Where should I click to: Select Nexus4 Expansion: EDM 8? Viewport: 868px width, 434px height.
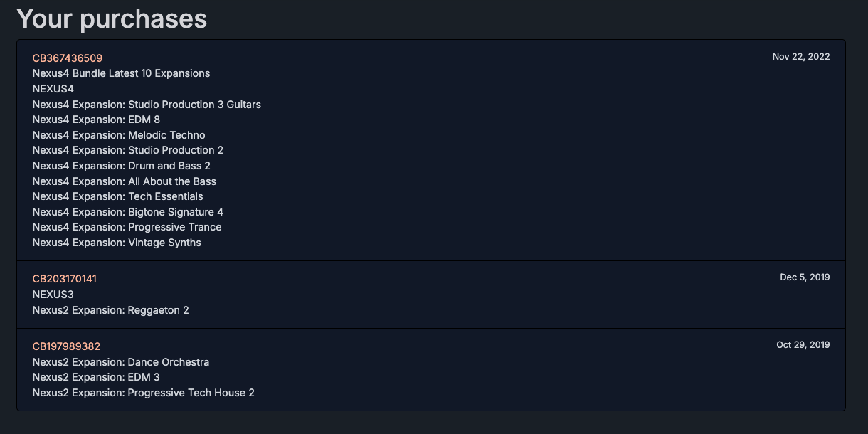pos(96,120)
